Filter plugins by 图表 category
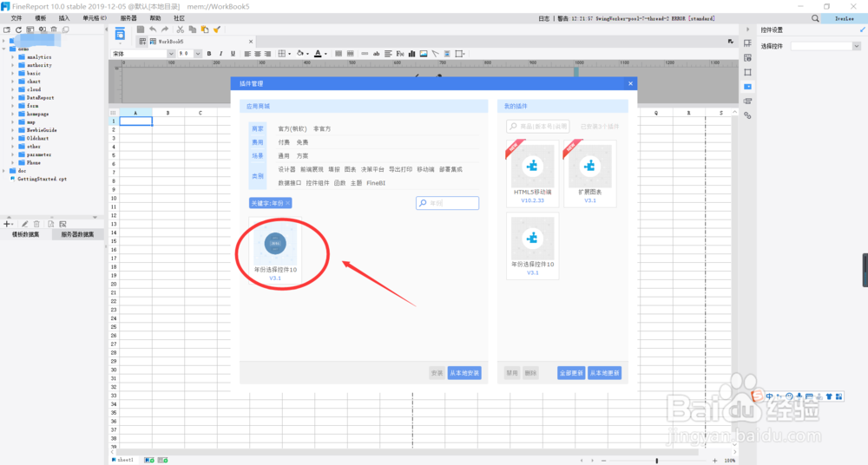This screenshot has height=465, width=868. coord(351,169)
